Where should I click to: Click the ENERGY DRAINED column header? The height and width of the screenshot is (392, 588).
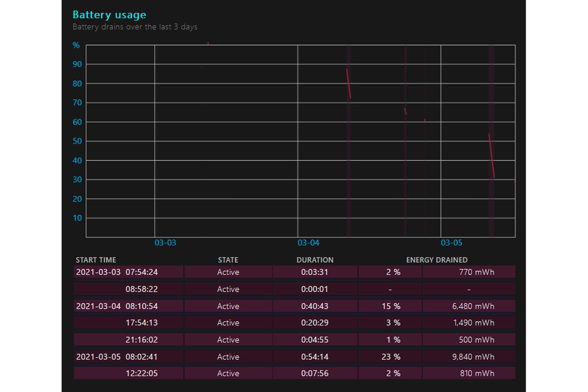point(437,260)
